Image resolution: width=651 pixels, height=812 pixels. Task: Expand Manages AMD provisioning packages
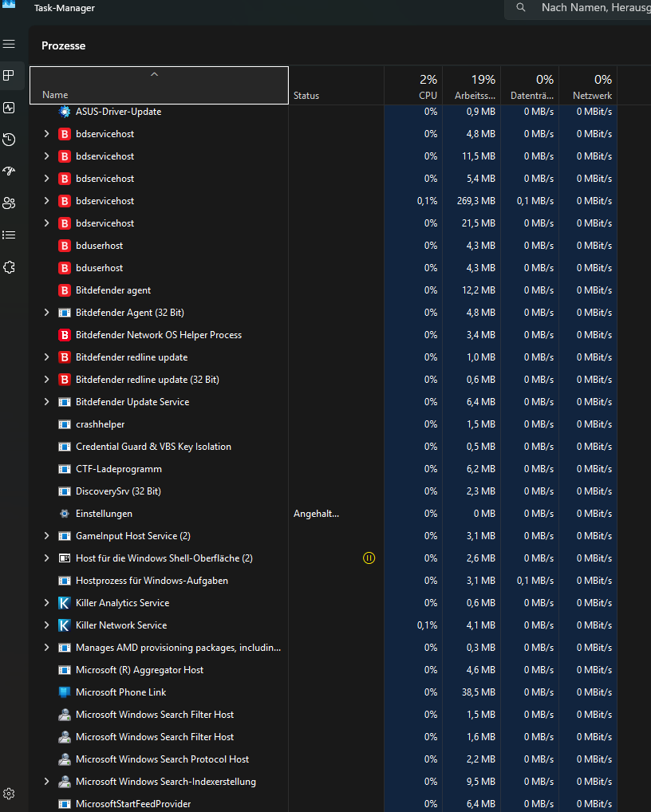pos(46,648)
